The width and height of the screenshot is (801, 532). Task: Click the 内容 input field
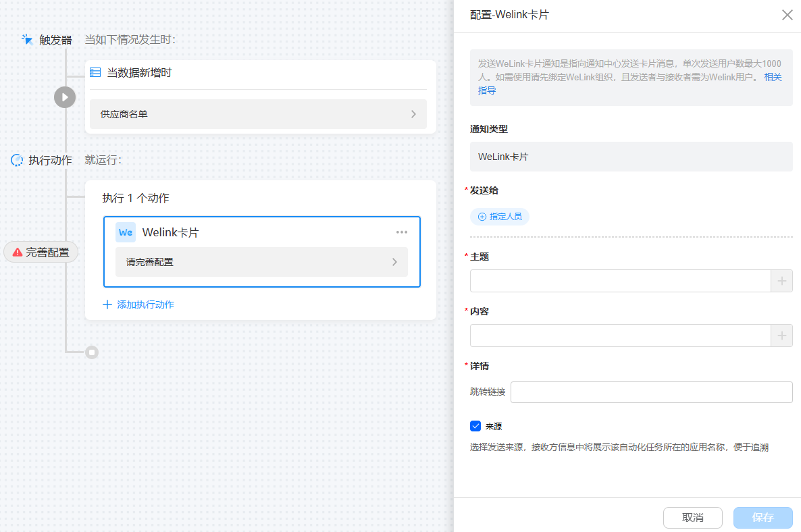pos(620,336)
